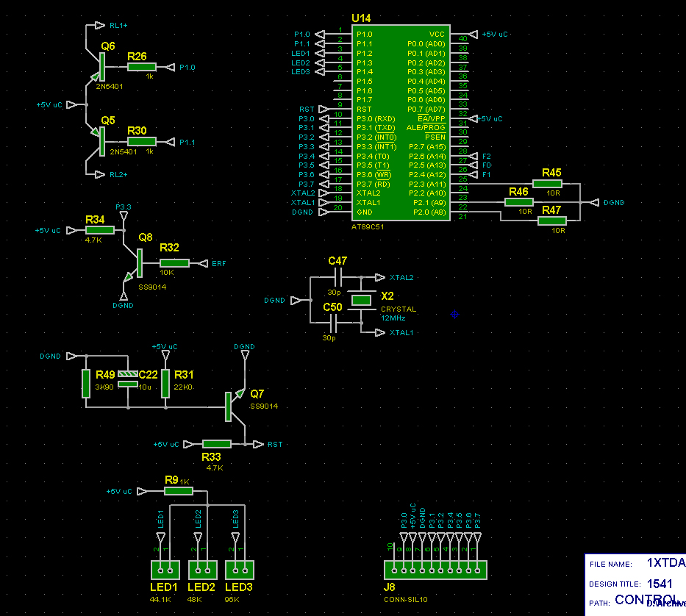The width and height of the screenshot is (686, 616).
Task: Click resistor R30 component
Action: [142, 141]
